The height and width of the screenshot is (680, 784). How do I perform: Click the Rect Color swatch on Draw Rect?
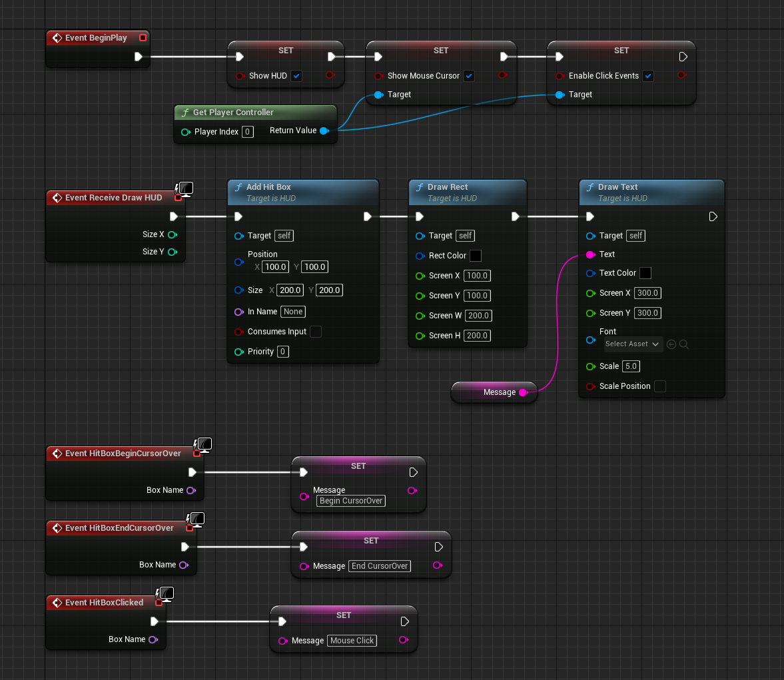(476, 256)
